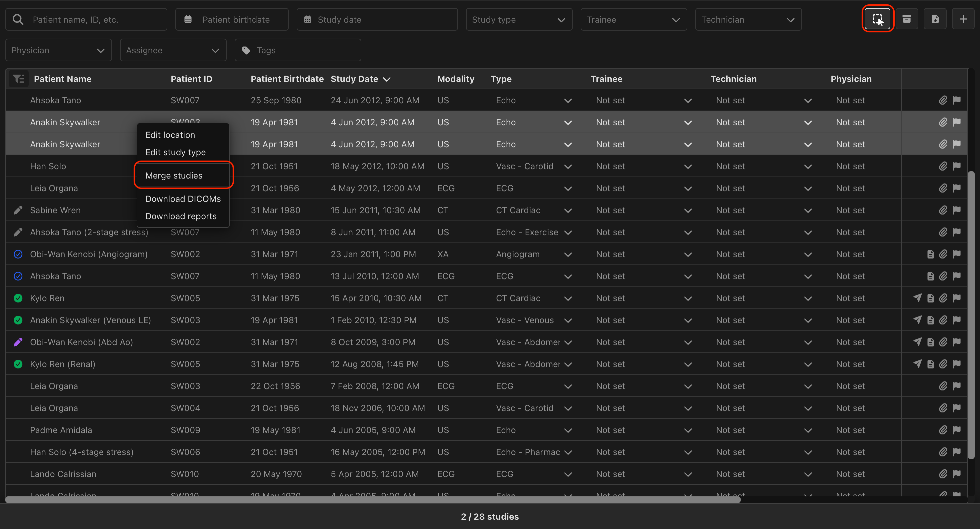This screenshot has width=980, height=529.
Task: Open the report icon for Obi-Wan Kenobi (Abd Ao)
Action: (930, 342)
